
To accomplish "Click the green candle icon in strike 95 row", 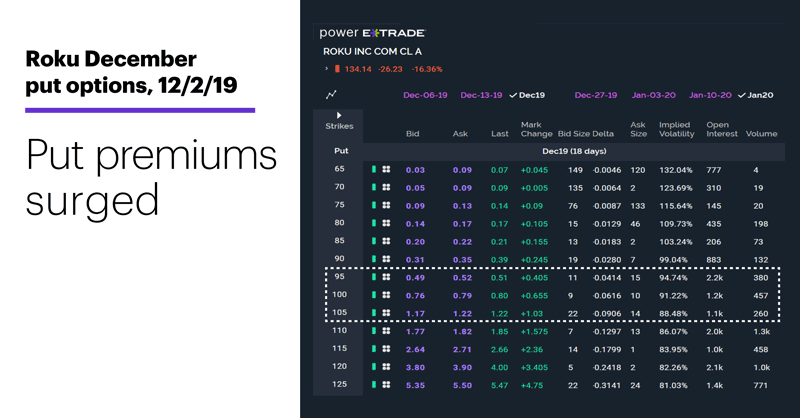I will pos(374,277).
